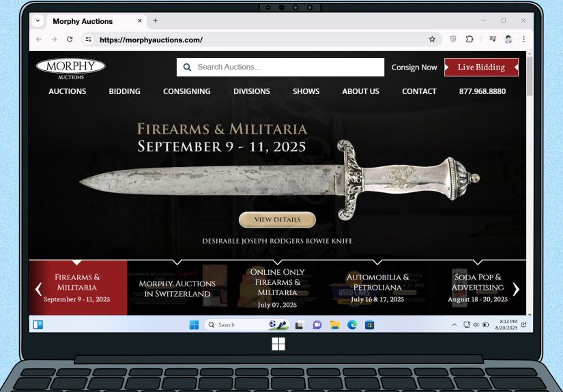
Task: Click the network icon in system tray
Action: (466, 325)
